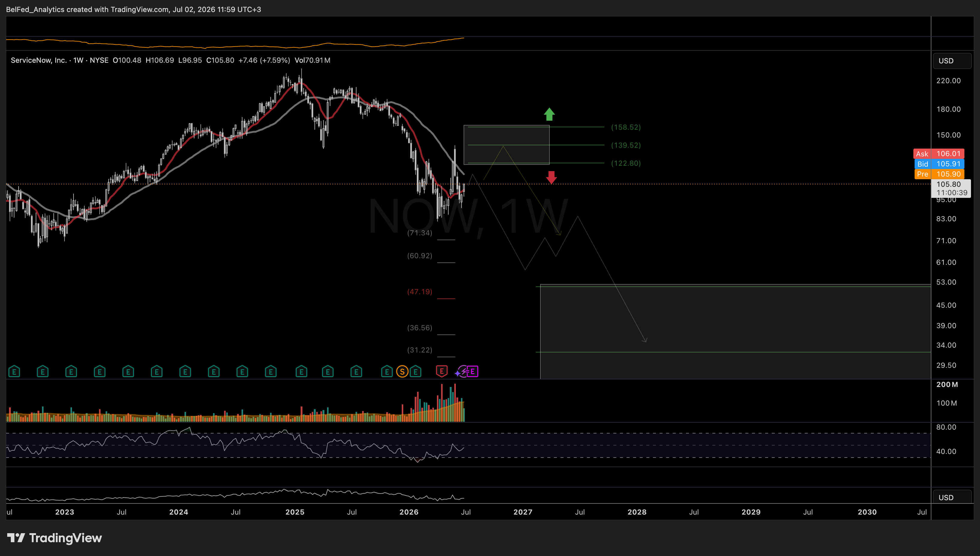
Task: Click the Bid 105.91 price label
Action: coord(939,164)
